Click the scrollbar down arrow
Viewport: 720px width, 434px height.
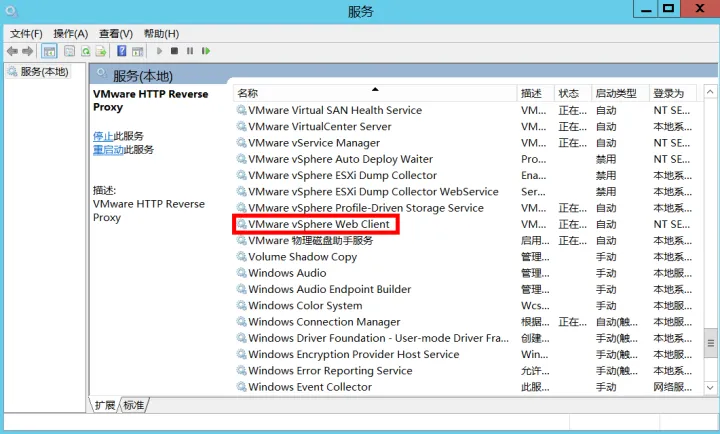tap(710, 388)
